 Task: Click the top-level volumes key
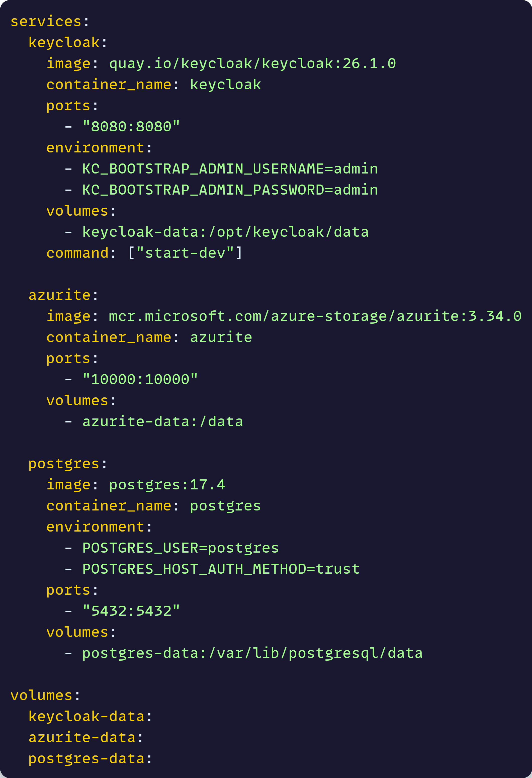pos(42,696)
